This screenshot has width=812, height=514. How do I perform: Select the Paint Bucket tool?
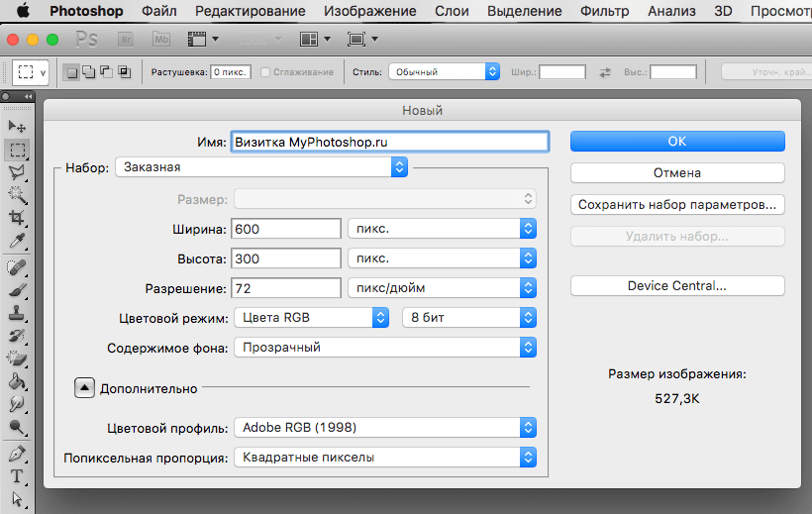[17, 381]
